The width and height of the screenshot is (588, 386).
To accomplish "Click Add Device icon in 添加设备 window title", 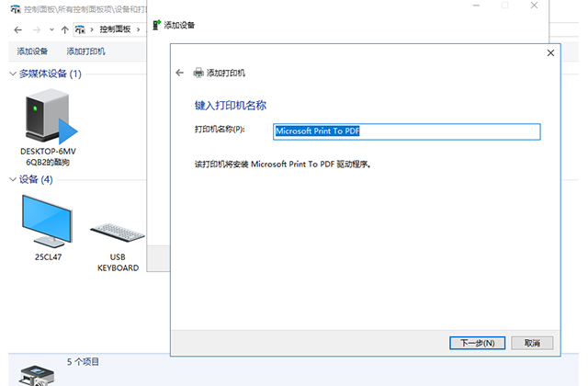I will point(157,25).
